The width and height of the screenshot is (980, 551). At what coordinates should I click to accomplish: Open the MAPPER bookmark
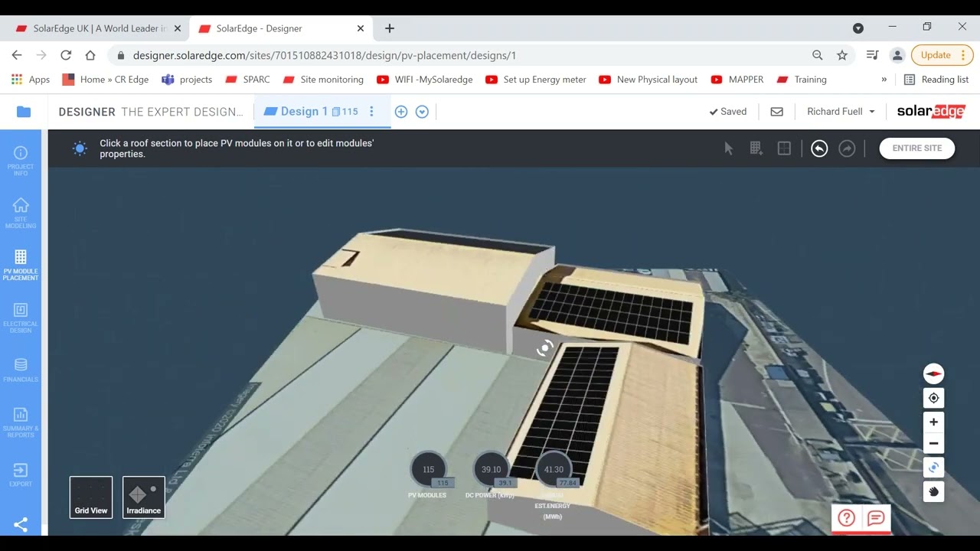click(737, 80)
